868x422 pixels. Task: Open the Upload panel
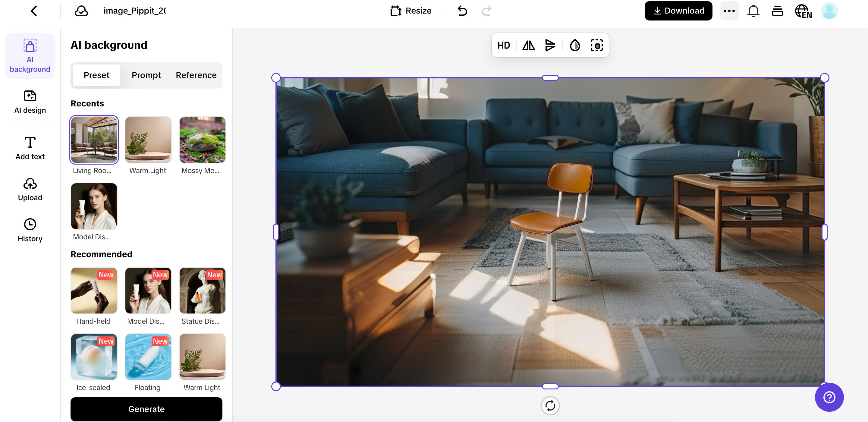(30, 189)
